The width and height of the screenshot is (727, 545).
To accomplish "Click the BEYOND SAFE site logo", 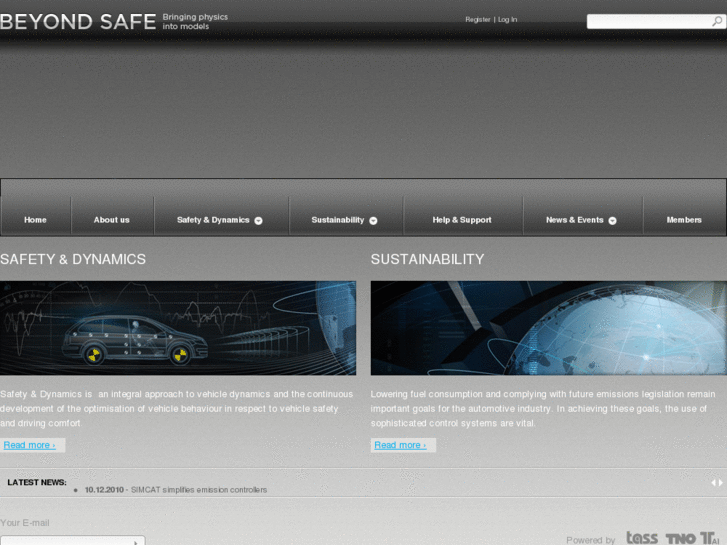I will 78,22.
